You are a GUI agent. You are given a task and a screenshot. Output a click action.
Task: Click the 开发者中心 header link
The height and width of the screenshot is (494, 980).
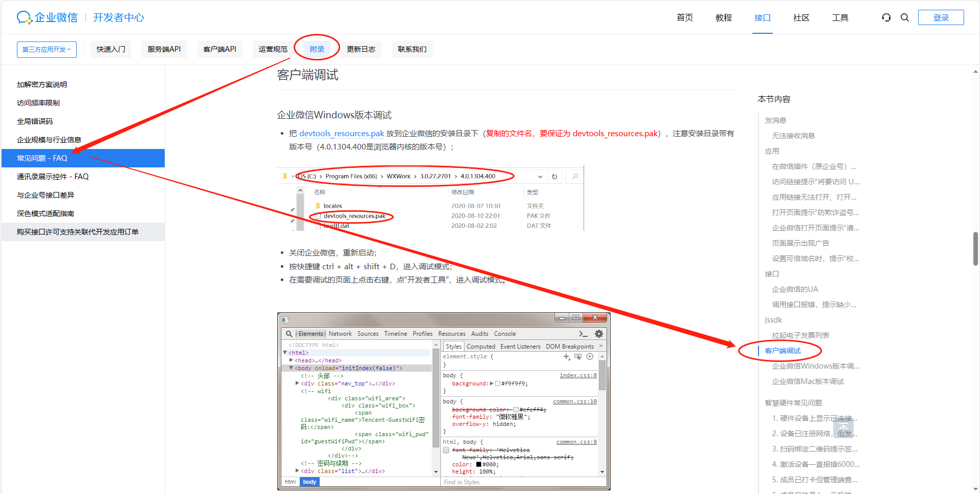point(119,17)
